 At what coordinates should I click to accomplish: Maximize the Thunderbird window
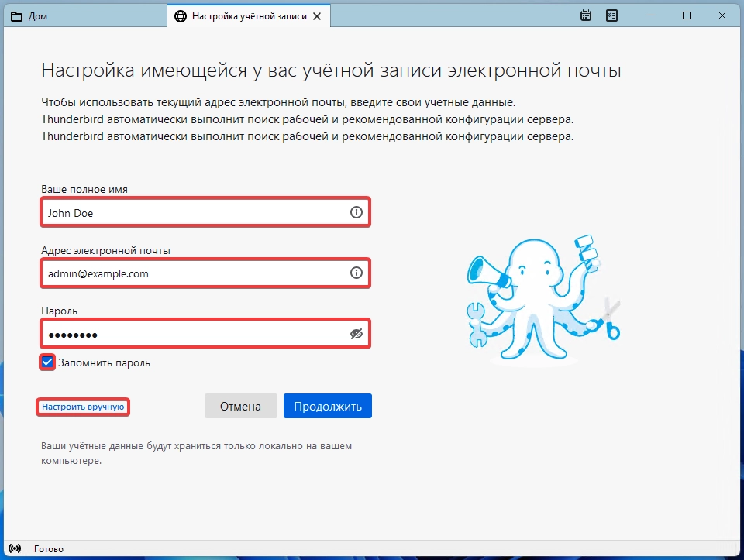pyautogui.click(x=686, y=15)
